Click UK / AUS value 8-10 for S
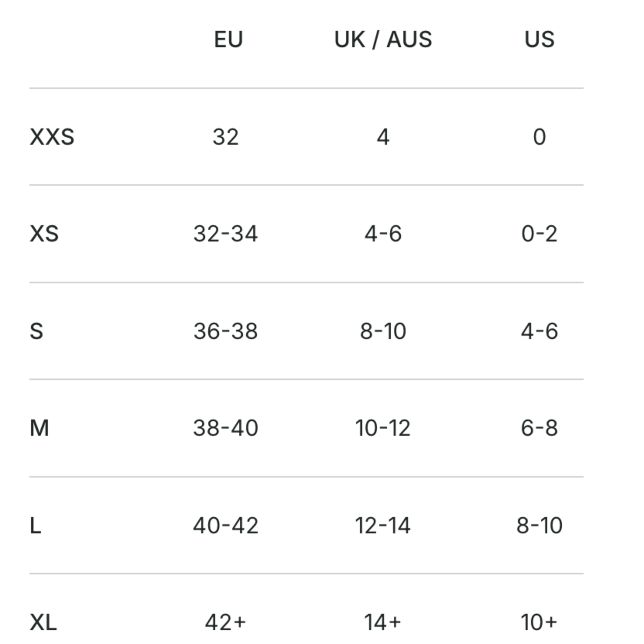Viewport: 644px width, 644px height. click(383, 331)
